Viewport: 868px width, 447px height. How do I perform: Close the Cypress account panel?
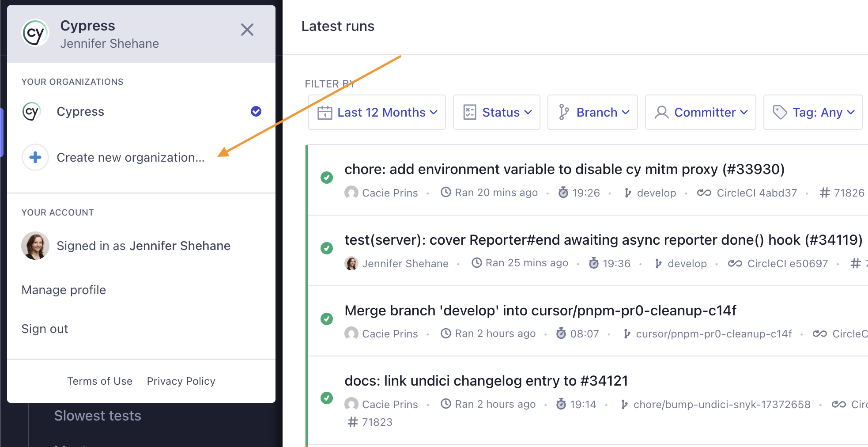[247, 30]
